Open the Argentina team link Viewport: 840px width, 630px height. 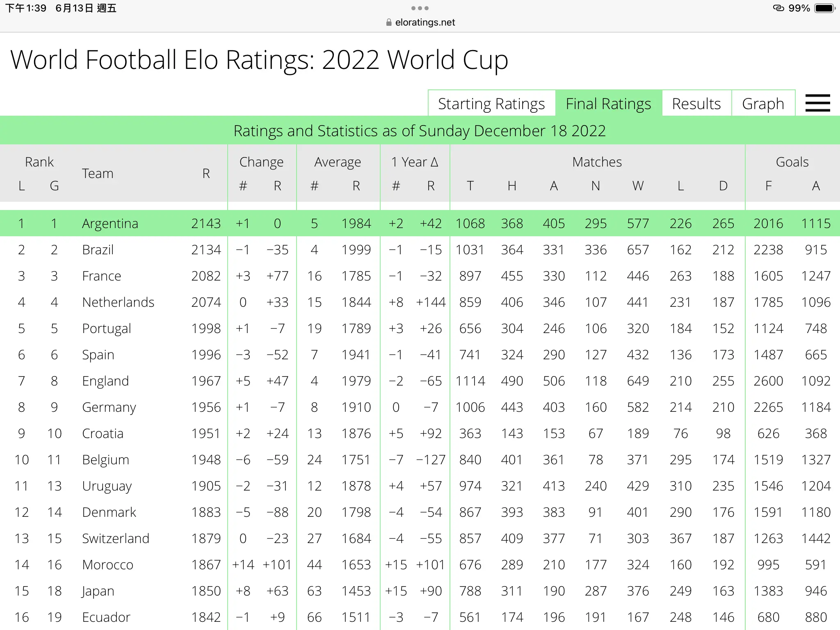[x=110, y=224]
